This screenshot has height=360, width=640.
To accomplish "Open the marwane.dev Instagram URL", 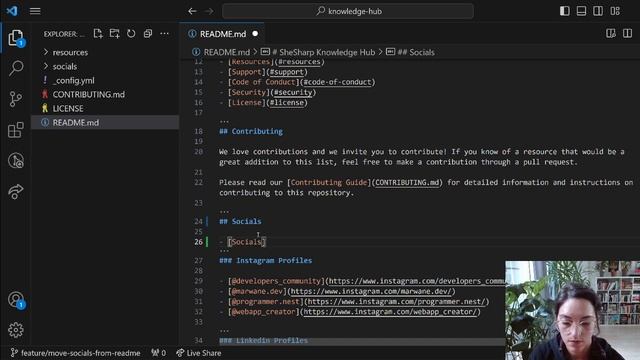I will 371,291.
